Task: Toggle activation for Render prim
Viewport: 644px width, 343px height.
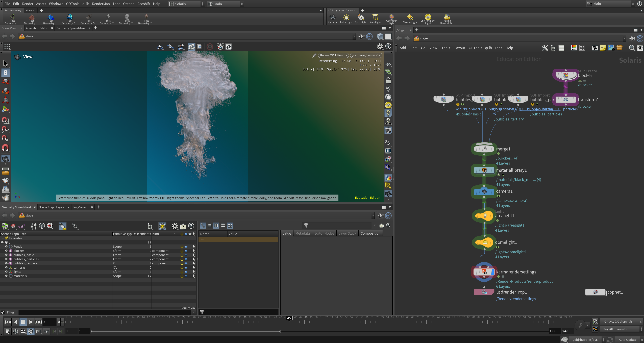Action: pyautogui.click(x=182, y=247)
